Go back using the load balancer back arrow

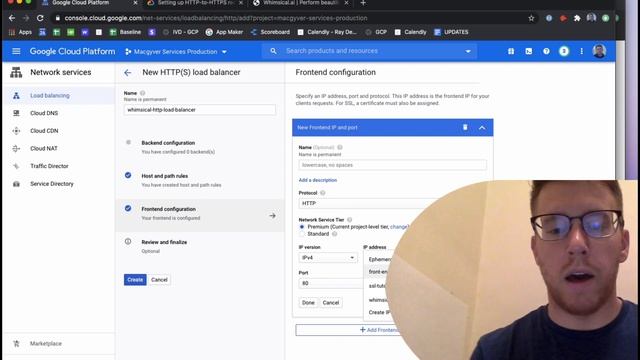click(x=128, y=73)
